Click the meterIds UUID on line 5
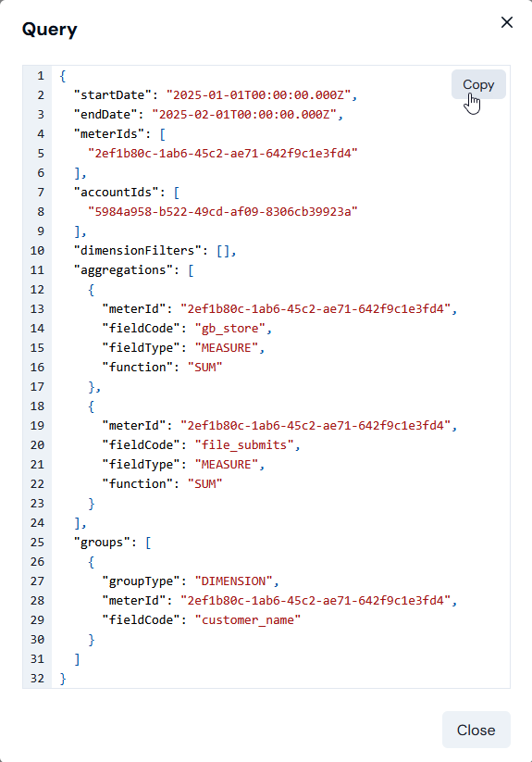 pos(223,153)
